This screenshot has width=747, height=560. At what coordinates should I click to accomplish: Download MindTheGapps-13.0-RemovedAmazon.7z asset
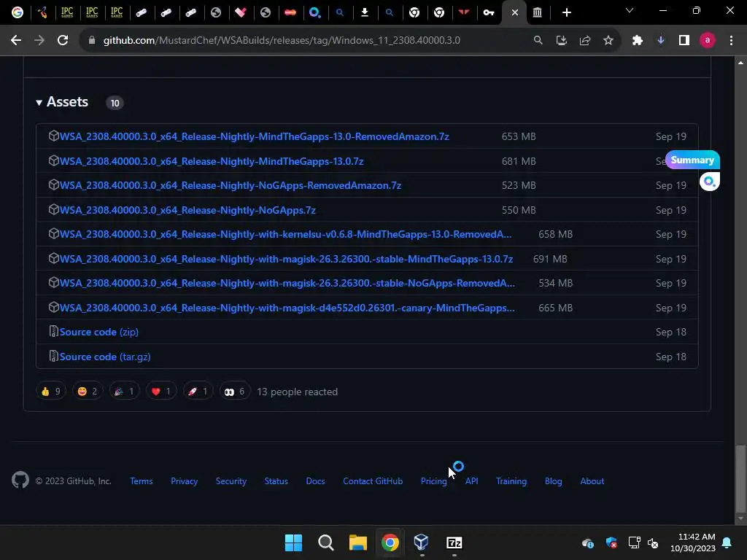(x=254, y=136)
